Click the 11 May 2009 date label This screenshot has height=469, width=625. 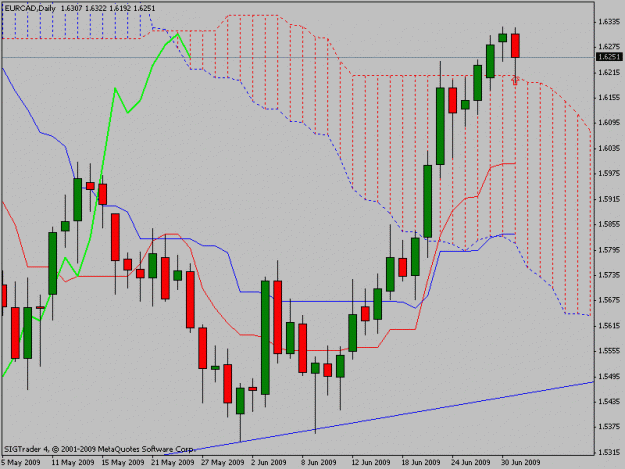(73, 462)
